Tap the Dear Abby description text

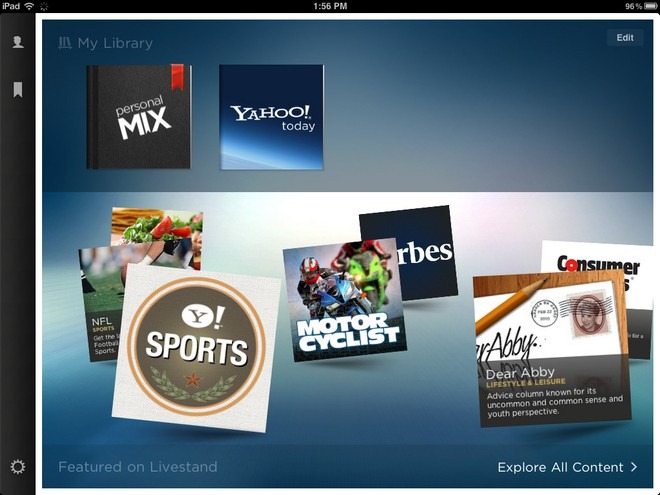[554, 402]
